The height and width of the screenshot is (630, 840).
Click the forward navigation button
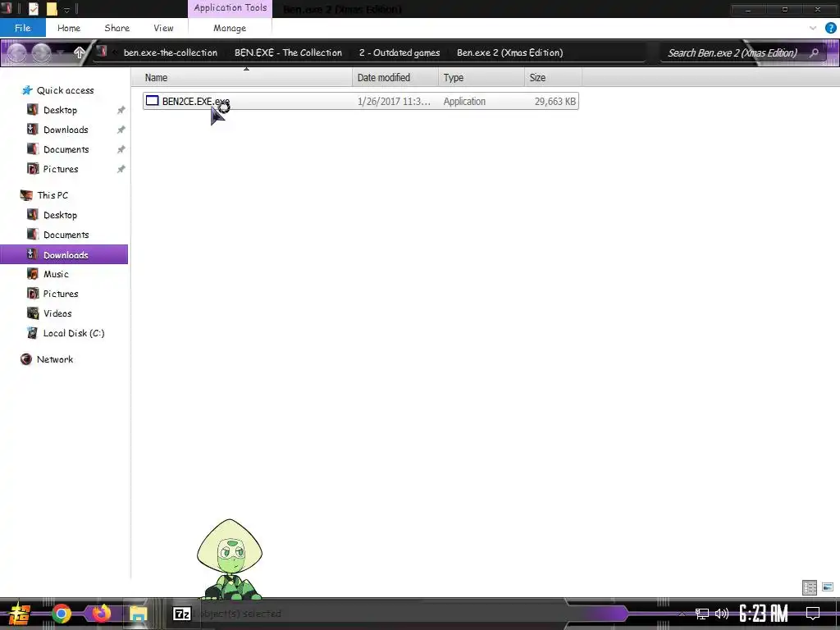pyautogui.click(x=41, y=52)
